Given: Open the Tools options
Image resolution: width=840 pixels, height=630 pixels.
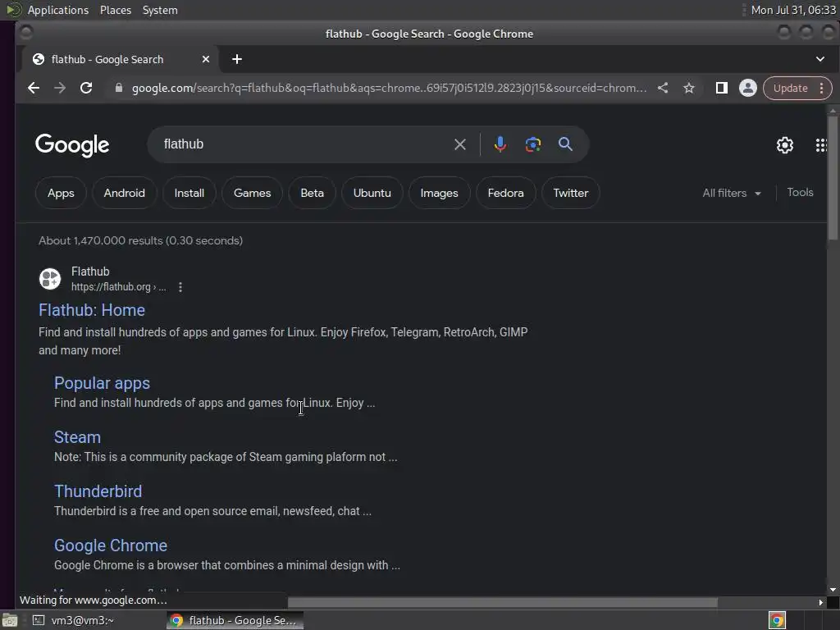Looking at the screenshot, I should pos(800,192).
